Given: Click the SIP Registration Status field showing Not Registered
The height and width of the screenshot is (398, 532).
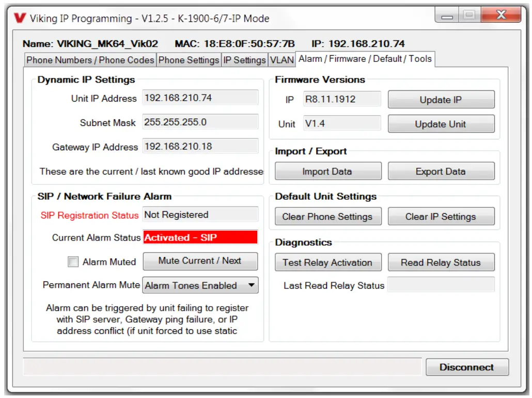Looking at the screenshot, I should point(200,214).
